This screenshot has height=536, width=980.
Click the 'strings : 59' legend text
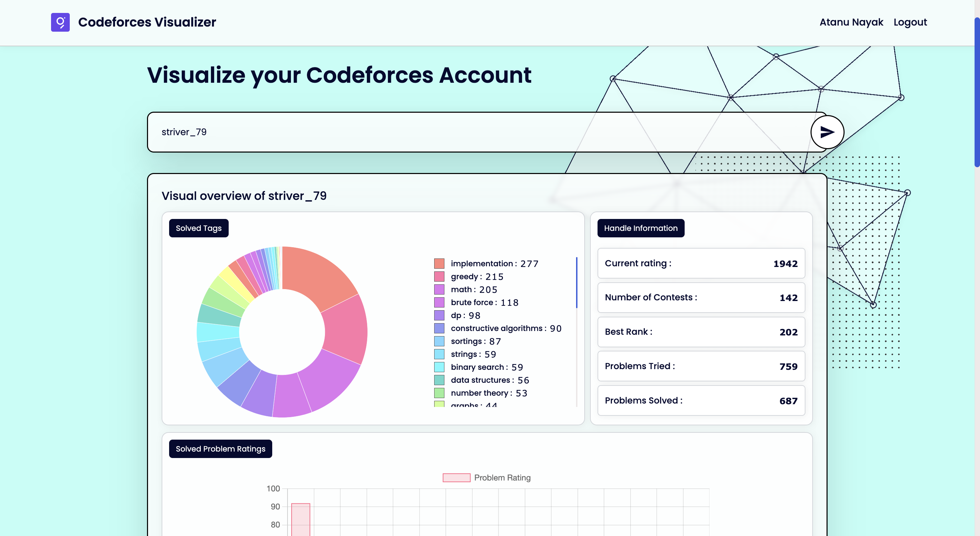474,354
